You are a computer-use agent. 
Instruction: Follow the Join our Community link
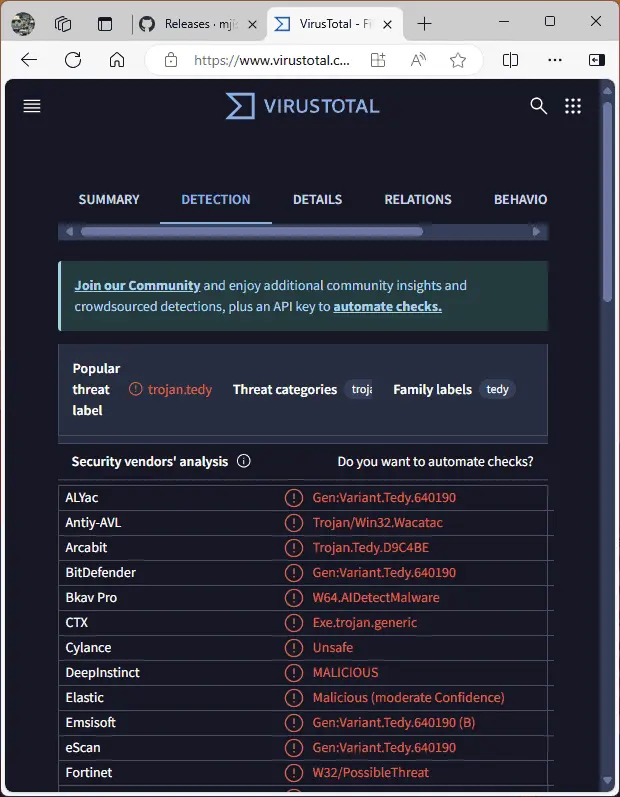tap(137, 285)
